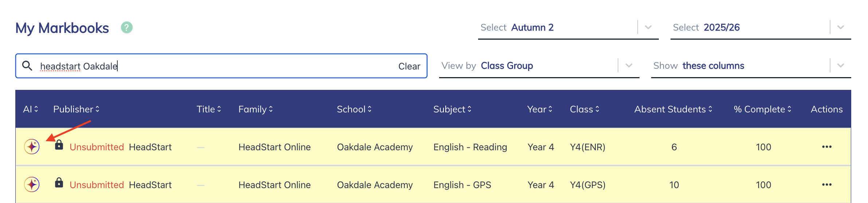Sort table by Publisher column
This screenshot has height=203, width=868.
pos(76,109)
